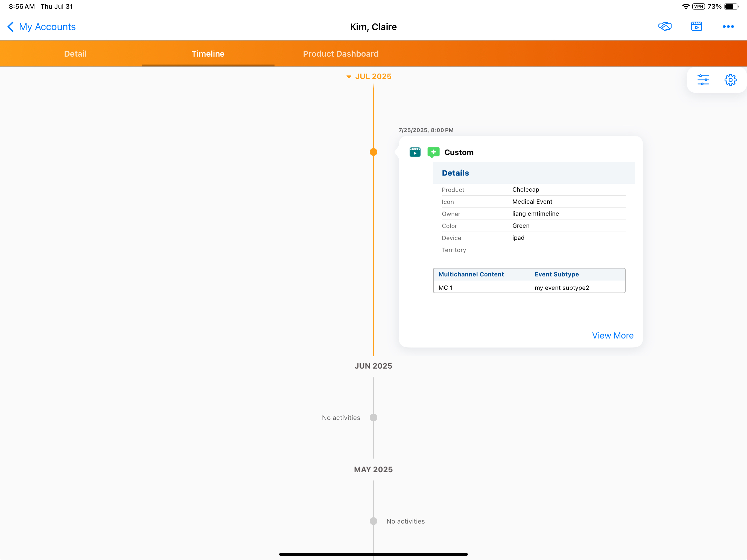The image size is (747, 560).
Task: Expand the JUN 2025 month header
Action: point(373,366)
